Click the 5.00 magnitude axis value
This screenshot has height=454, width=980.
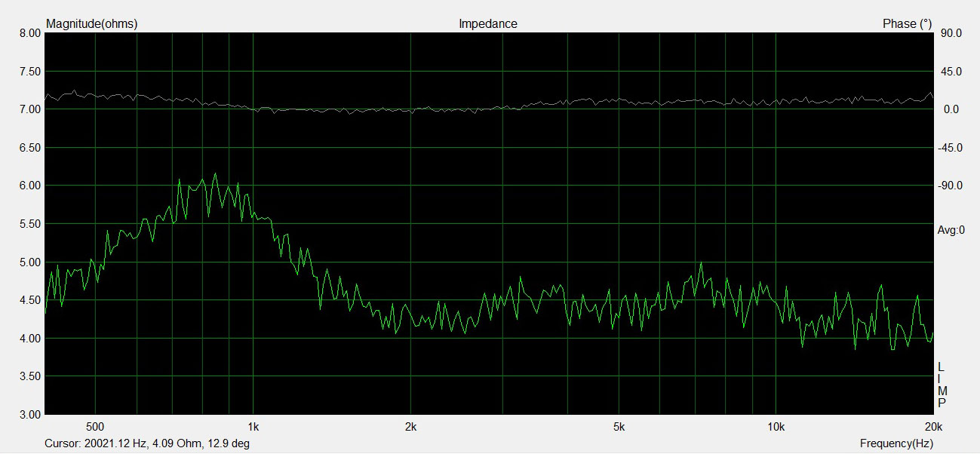point(29,262)
